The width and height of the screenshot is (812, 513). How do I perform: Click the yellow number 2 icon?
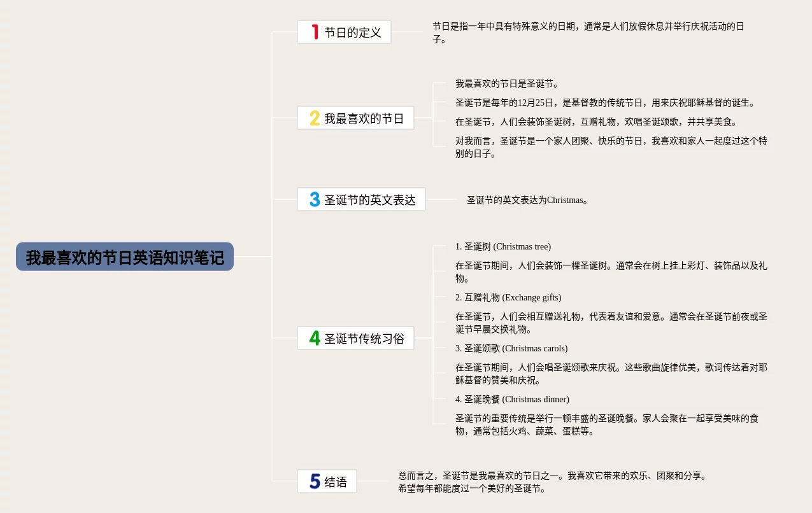tap(315, 118)
